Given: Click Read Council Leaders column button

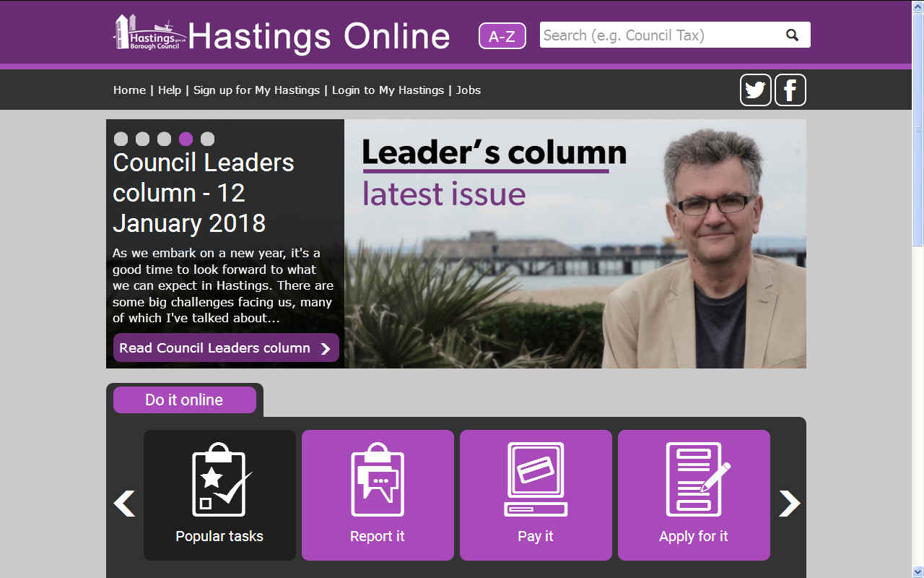Looking at the screenshot, I should coord(226,348).
